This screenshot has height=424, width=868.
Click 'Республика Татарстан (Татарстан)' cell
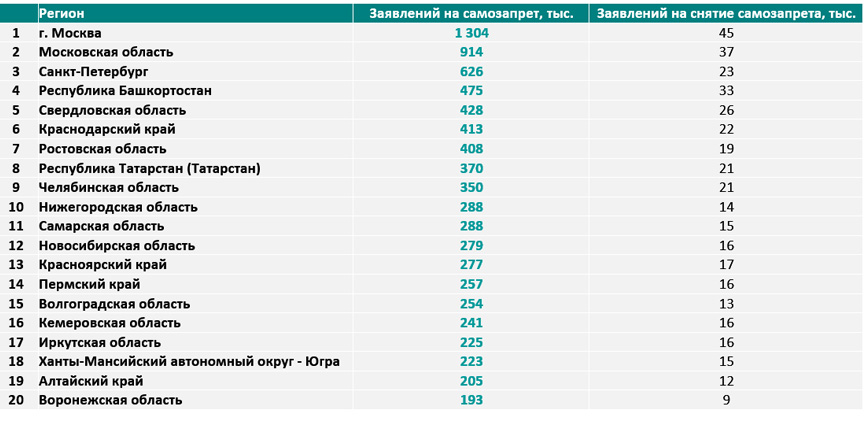149,168
